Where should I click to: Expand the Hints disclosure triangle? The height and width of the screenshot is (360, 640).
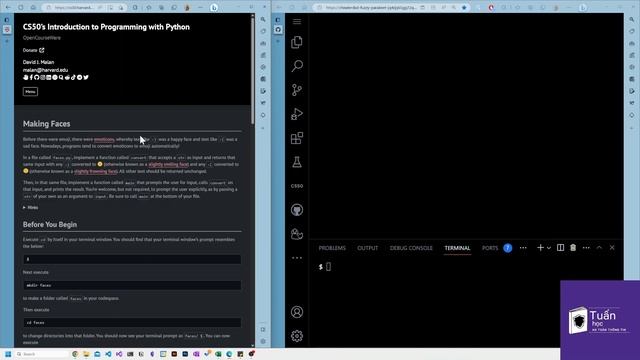tap(24, 207)
